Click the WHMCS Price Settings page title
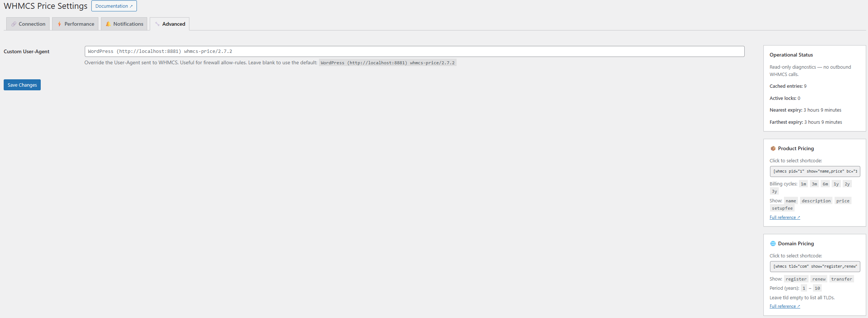Image resolution: width=868 pixels, height=318 pixels. pyautogui.click(x=46, y=6)
